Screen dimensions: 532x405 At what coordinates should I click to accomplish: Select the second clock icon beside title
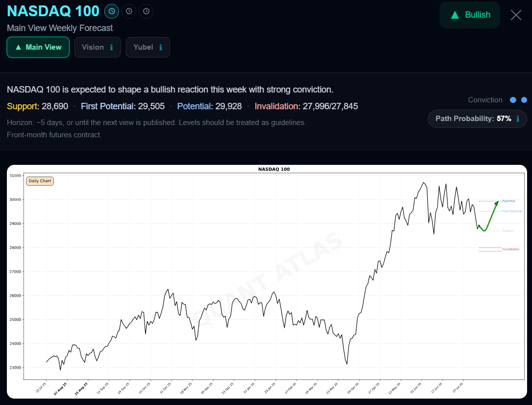[129, 11]
